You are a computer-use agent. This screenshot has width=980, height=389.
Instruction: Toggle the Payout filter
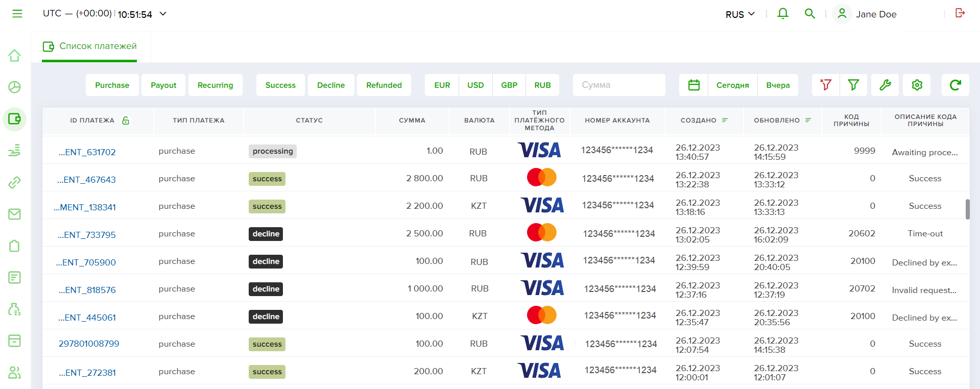(x=163, y=85)
